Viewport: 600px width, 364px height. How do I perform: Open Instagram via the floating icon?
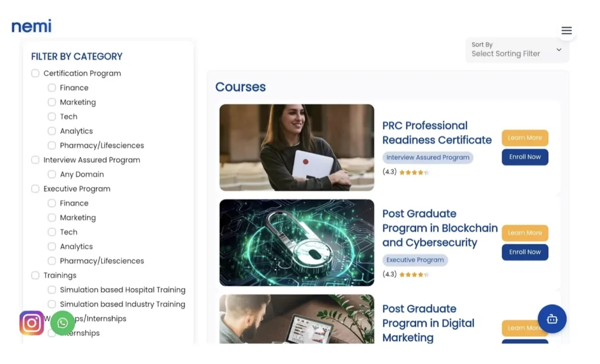pos(31,322)
